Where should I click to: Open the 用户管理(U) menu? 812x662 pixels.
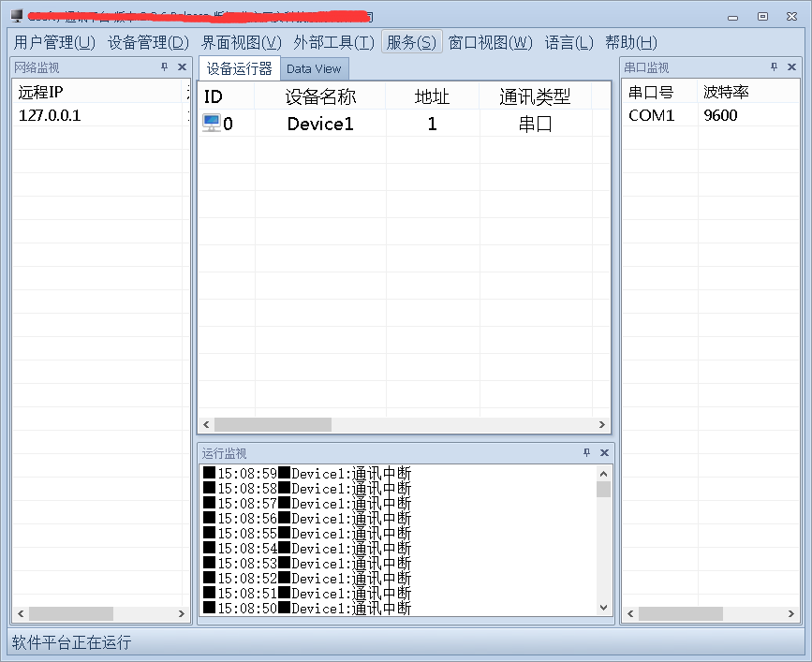point(54,42)
